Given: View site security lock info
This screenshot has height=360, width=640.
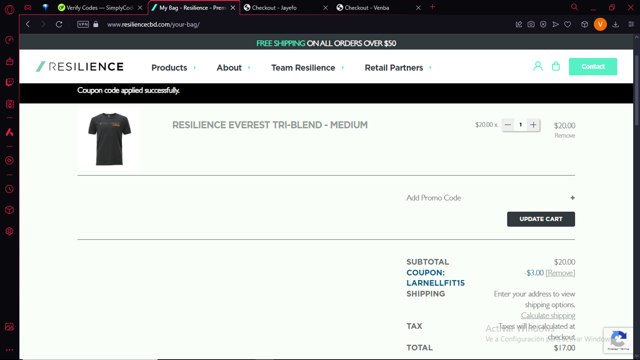Looking at the screenshot, I should pos(96,24).
